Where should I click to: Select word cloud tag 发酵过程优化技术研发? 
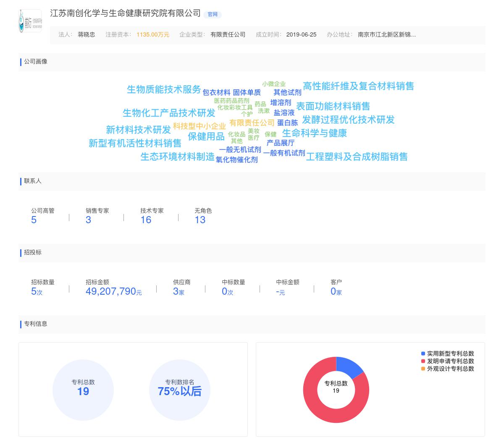coord(348,120)
